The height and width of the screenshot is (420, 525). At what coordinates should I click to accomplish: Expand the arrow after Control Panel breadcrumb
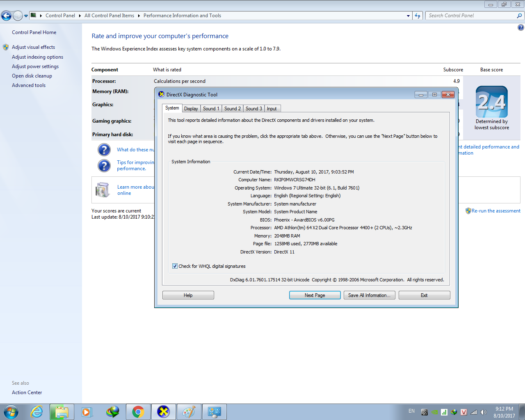click(80, 16)
